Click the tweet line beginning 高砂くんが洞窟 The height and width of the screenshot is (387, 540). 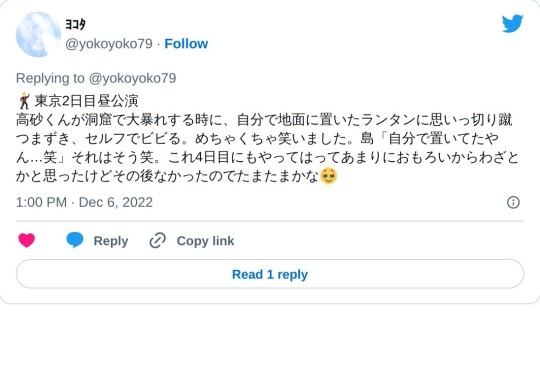264,120
